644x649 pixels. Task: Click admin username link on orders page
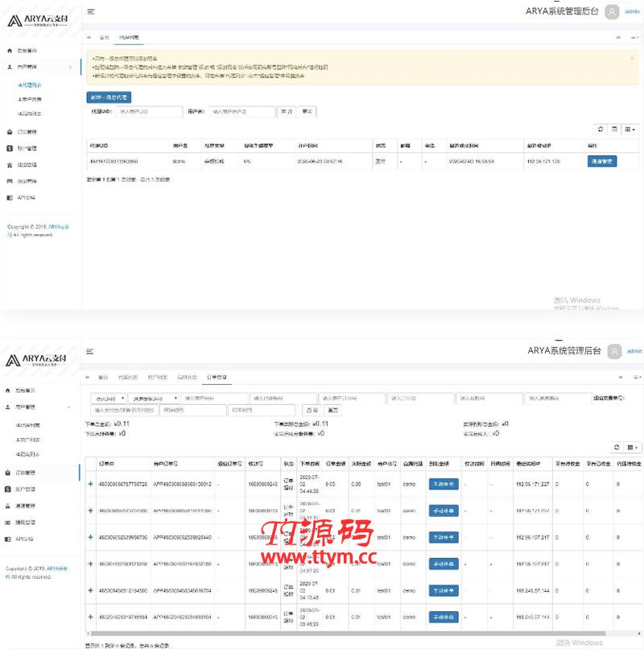634,351
